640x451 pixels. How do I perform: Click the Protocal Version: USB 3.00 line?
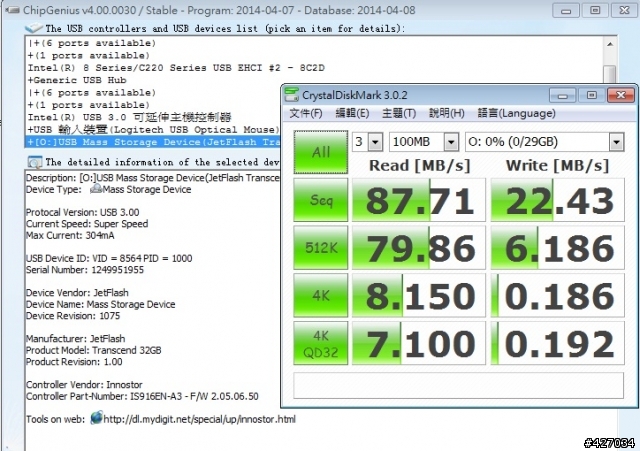[x=82, y=212]
